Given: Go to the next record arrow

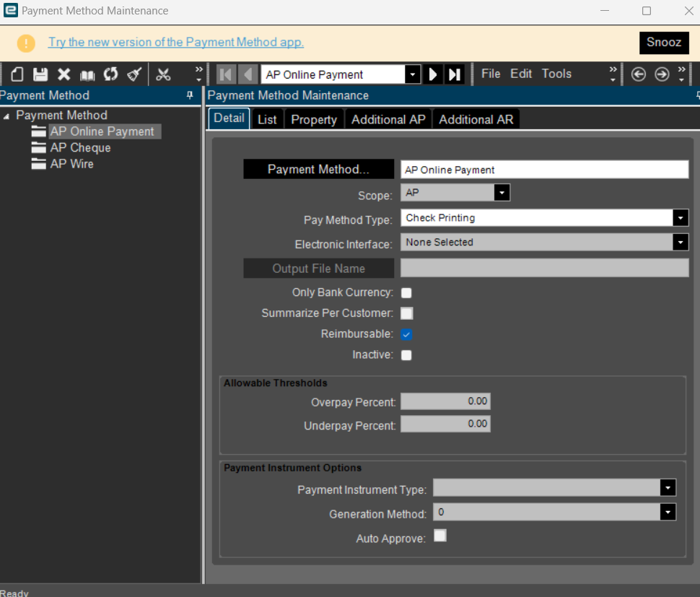Looking at the screenshot, I should [x=433, y=74].
